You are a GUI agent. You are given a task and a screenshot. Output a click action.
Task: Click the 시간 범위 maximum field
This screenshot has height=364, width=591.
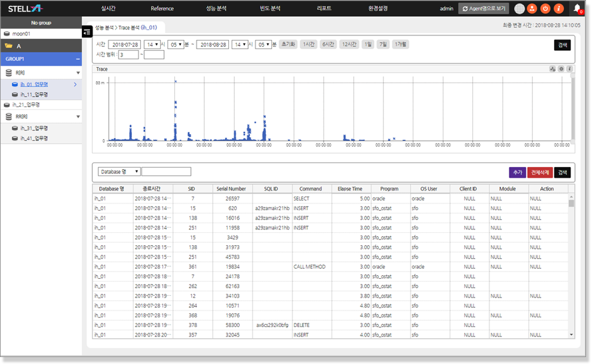[154, 55]
